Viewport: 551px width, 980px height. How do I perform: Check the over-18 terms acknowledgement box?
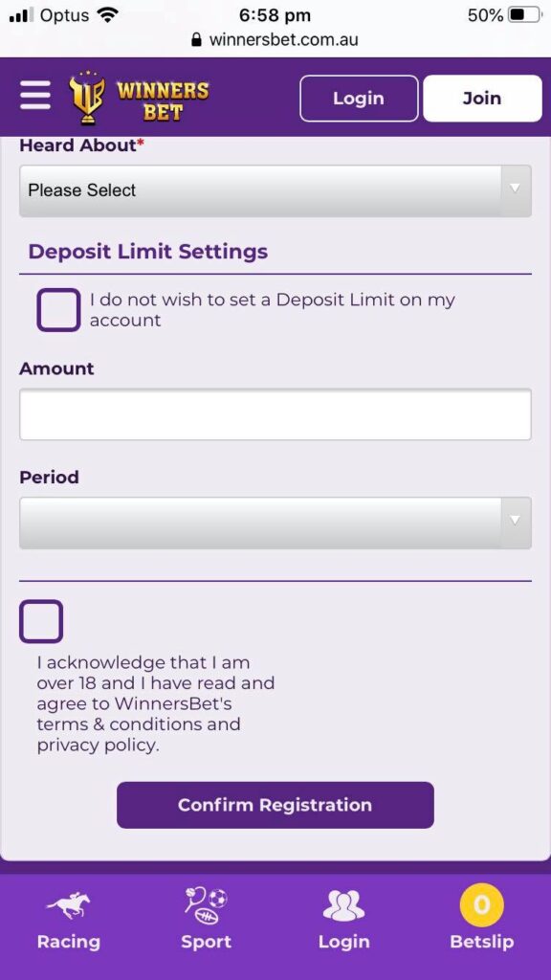(x=41, y=621)
